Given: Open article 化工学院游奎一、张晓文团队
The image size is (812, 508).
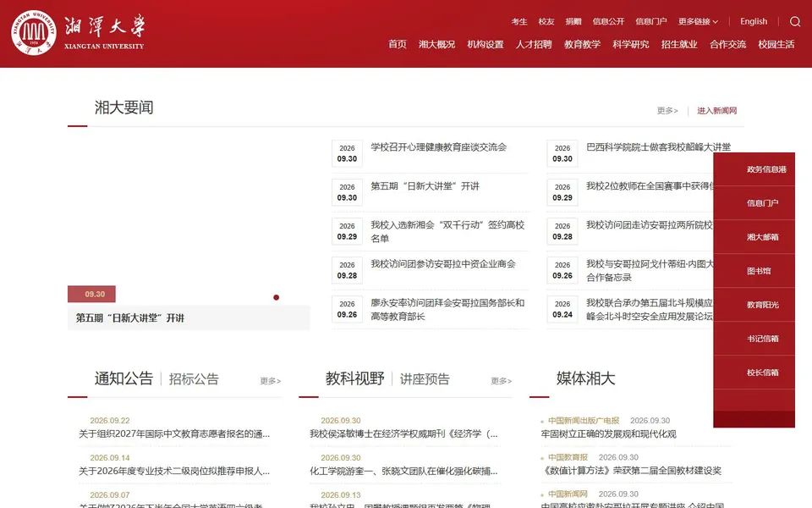Looking at the screenshot, I should (404, 472).
